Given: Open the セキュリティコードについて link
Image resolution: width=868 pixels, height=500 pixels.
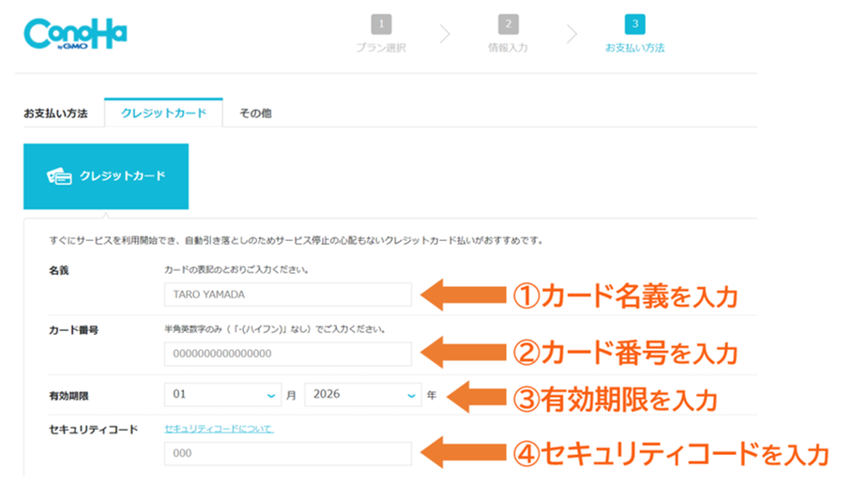Looking at the screenshot, I should coord(219,429).
